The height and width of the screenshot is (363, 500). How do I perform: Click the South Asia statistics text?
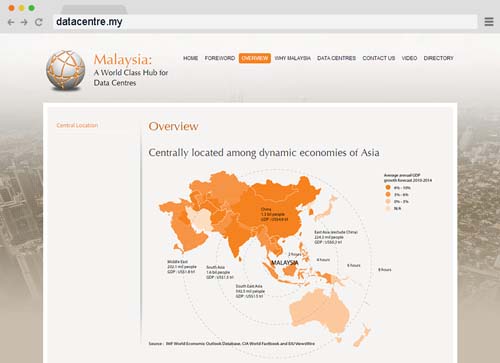pyautogui.click(x=220, y=272)
